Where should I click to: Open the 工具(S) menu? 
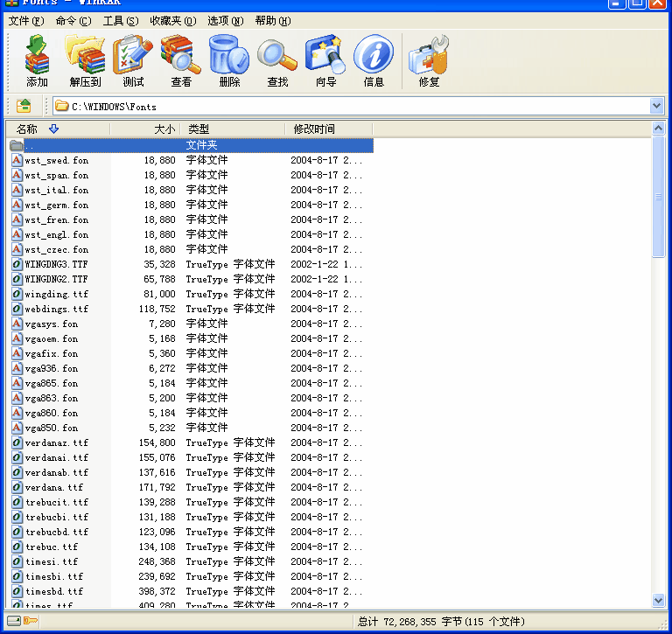(121, 21)
